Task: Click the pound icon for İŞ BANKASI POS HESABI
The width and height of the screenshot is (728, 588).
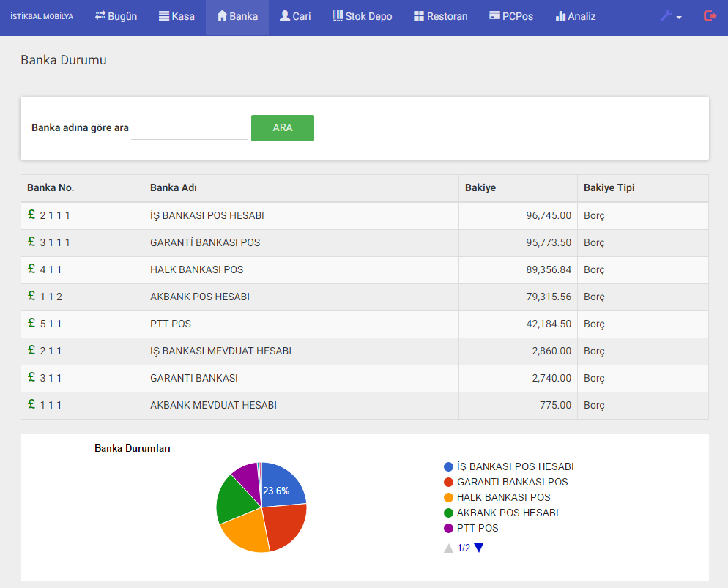Action: (x=31, y=215)
